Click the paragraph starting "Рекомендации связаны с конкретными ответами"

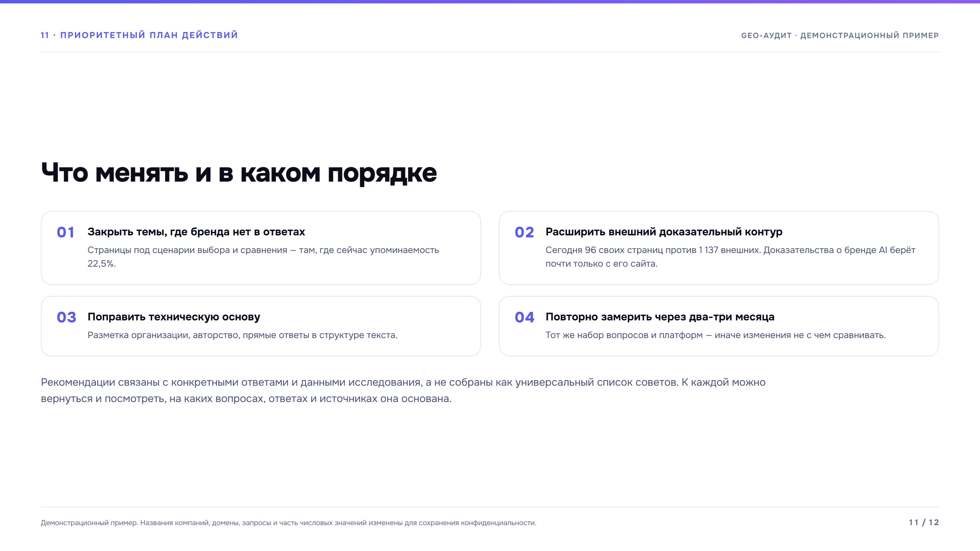click(x=403, y=390)
